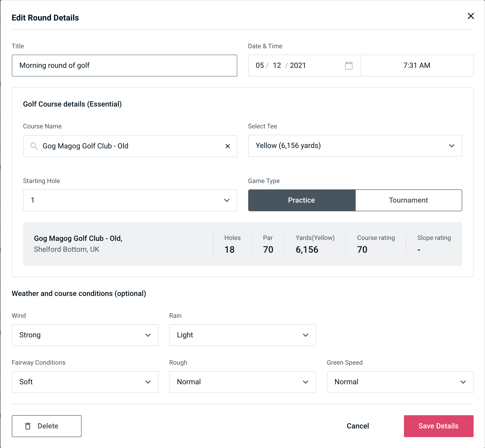Image resolution: width=485 pixels, height=448 pixels.
Task: Select the Rough dropdown menu
Action: (x=242, y=382)
